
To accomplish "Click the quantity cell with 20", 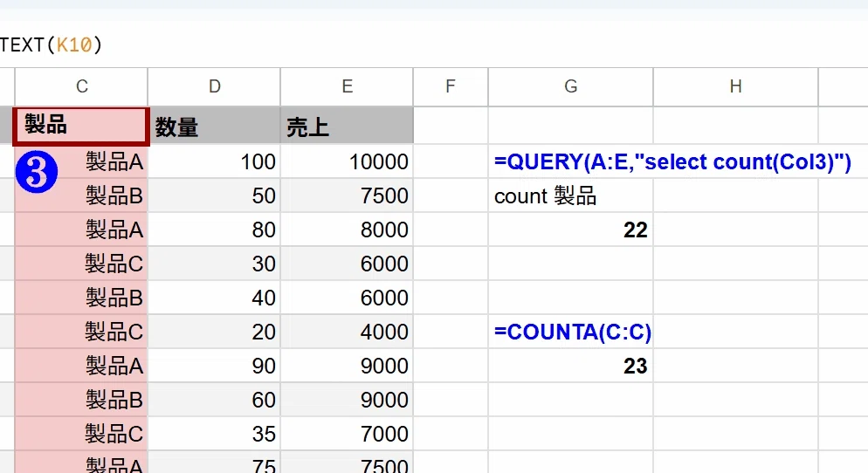I will point(214,332).
